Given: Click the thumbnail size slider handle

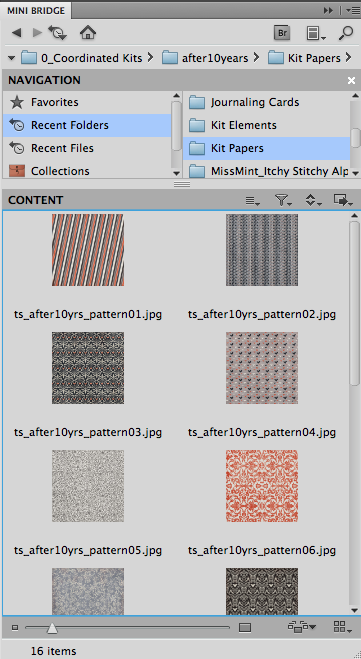Looking at the screenshot, I should coord(52,628).
